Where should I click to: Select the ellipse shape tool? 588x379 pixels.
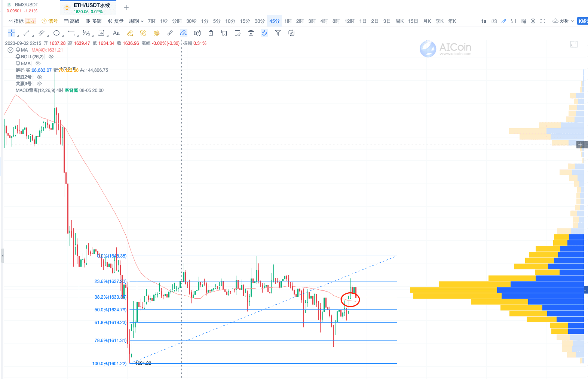coord(56,33)
